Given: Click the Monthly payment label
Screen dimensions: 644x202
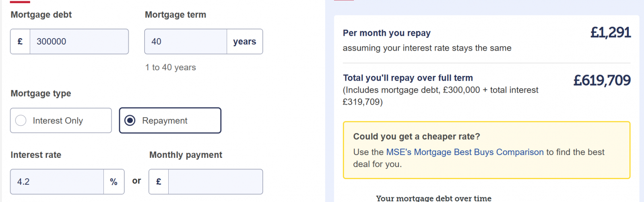Looking at the screenshot, I should click(x=186, y=155).
